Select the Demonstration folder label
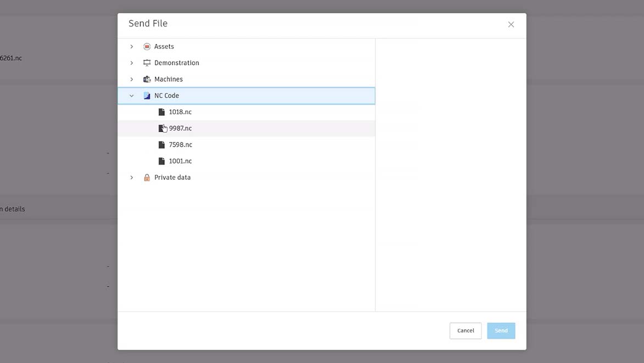The width and height of the screenshot is (644, 363). click(x=176, y=63)
